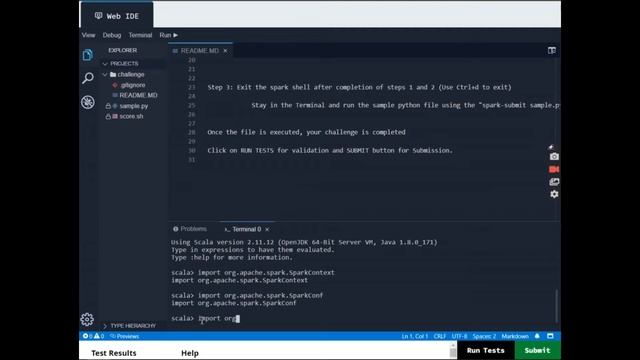Click Previews in the status bar
640x360 pixels.
[125, 336]
